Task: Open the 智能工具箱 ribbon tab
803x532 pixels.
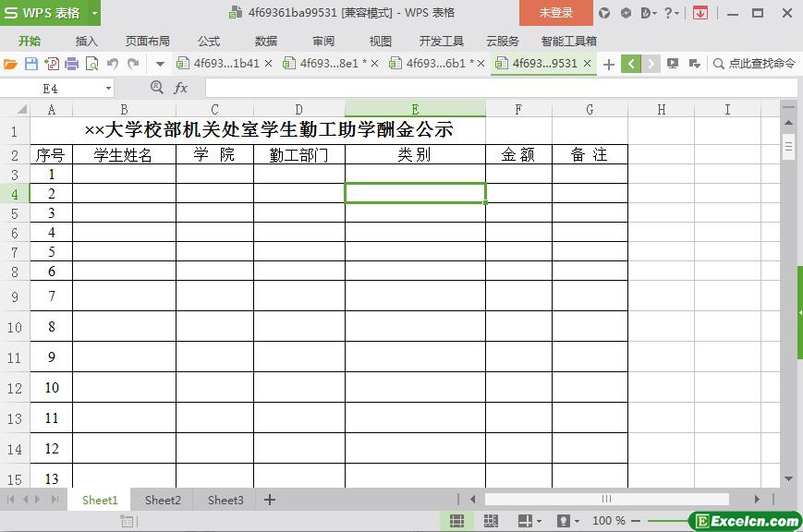Action: point(568,41)
